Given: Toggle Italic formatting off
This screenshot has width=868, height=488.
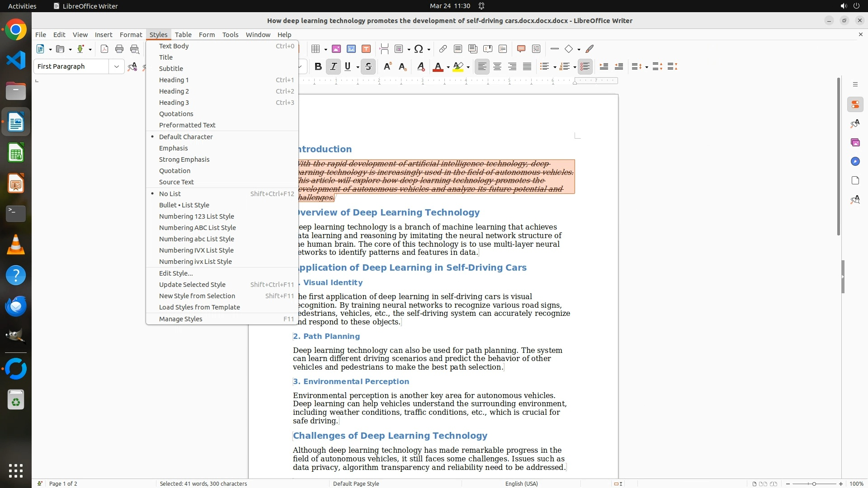Looking at the screenshot, I should [333, 67].
